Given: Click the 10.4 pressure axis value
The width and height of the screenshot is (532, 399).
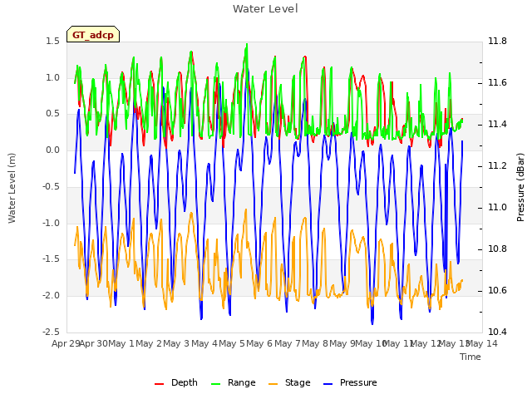Looking at the screenshot, I should [x=497, y=332].
